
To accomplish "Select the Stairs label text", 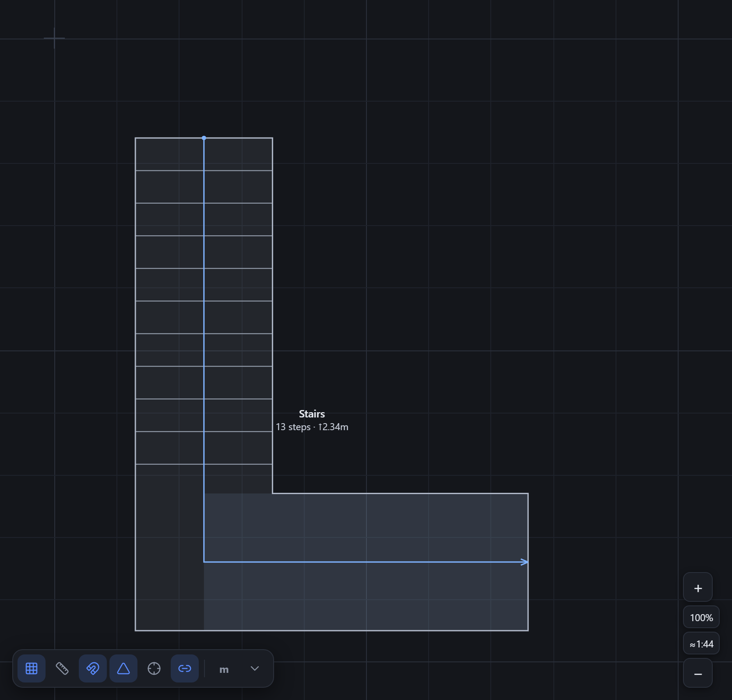I will coord(312,414).
